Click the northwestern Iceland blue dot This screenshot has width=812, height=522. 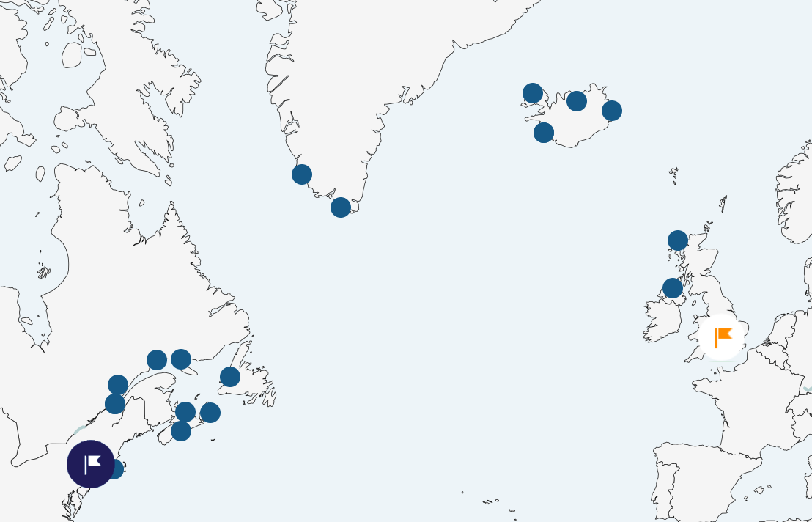pyautogui.click(x=533, y=93)
